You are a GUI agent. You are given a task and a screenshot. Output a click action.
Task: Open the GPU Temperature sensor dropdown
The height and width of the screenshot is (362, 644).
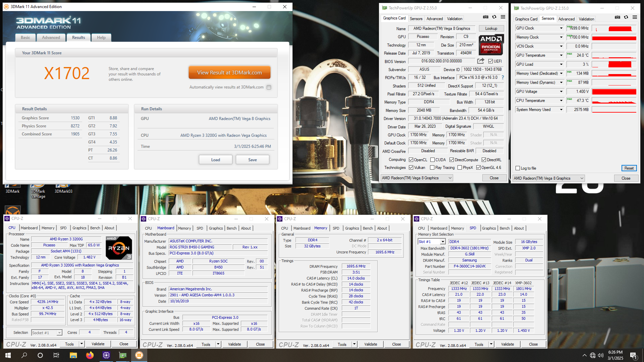(x=561, y=55)
